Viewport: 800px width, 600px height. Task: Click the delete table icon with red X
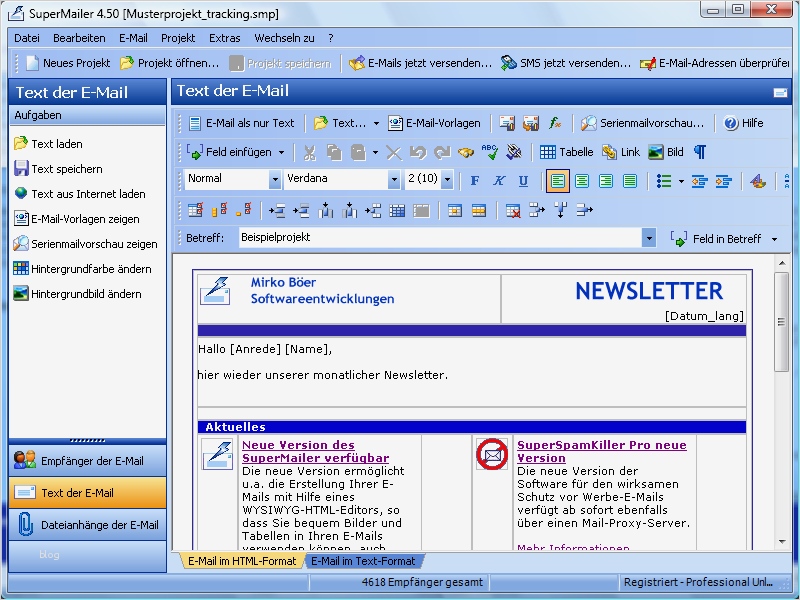pos(513,211)
